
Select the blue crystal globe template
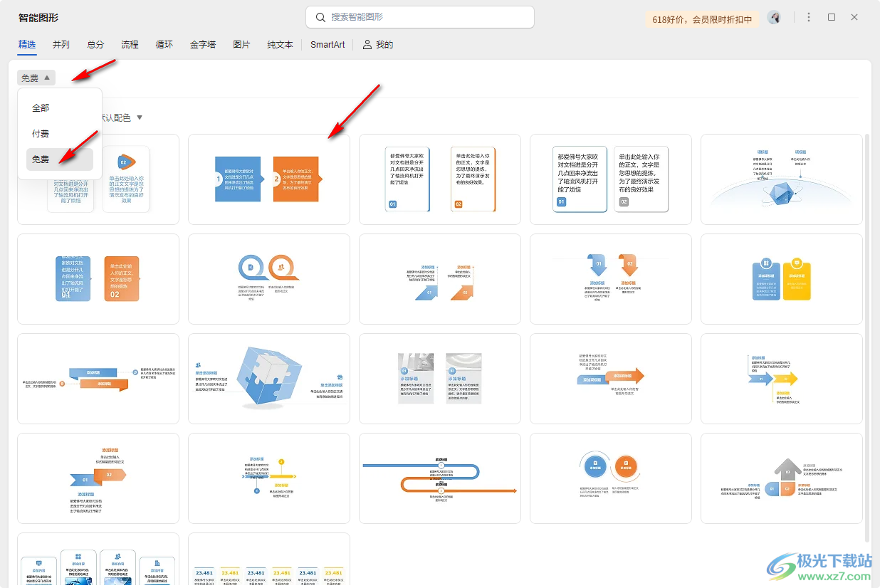[782, 179]
